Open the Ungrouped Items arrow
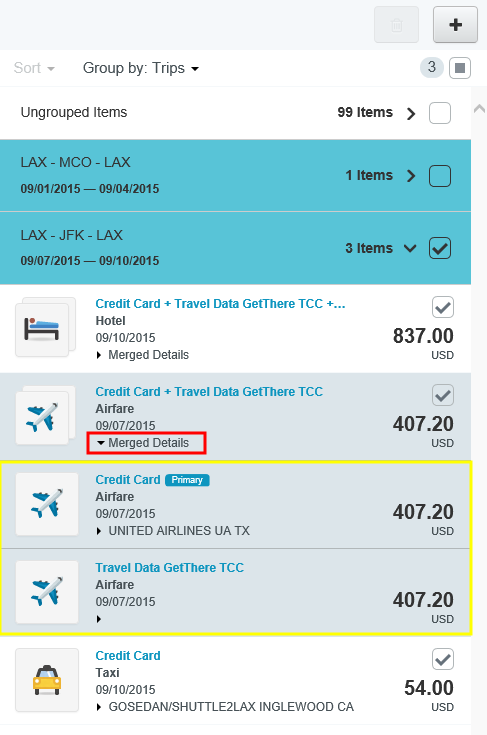 [x=411, y=113]
